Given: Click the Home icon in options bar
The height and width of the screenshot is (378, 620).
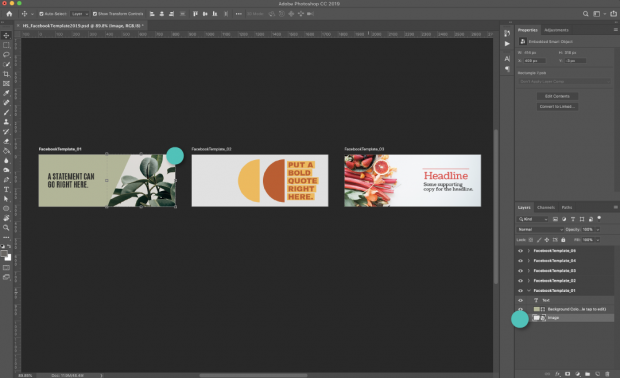Looking at the screenshot, I should pyautogui.click(x=9, y=14).
